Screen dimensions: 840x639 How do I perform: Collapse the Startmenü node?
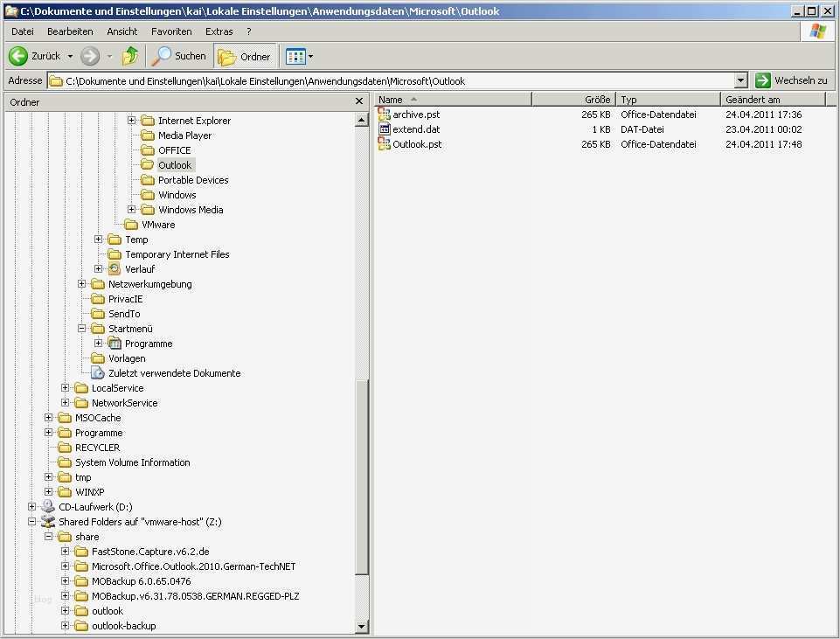pos(81,328)
